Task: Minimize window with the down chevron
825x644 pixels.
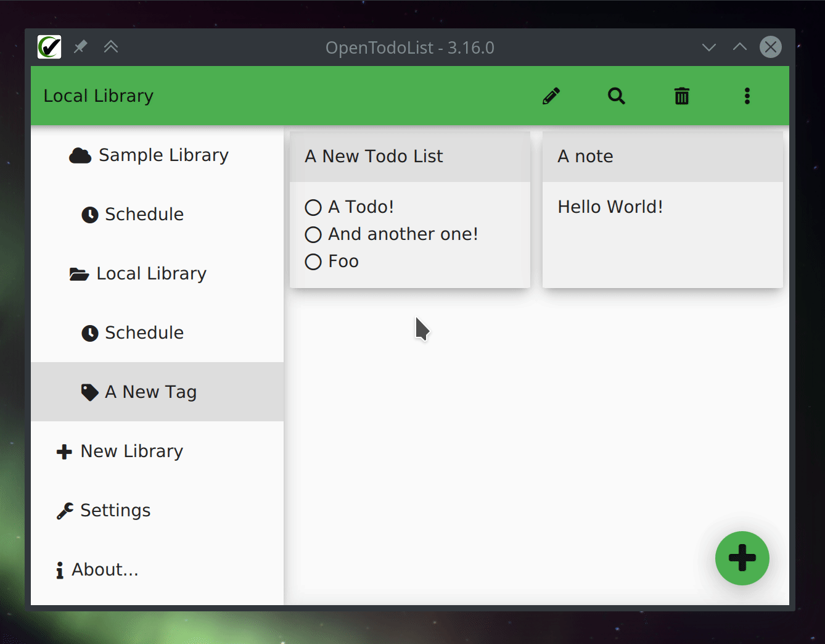Action: 709,47
